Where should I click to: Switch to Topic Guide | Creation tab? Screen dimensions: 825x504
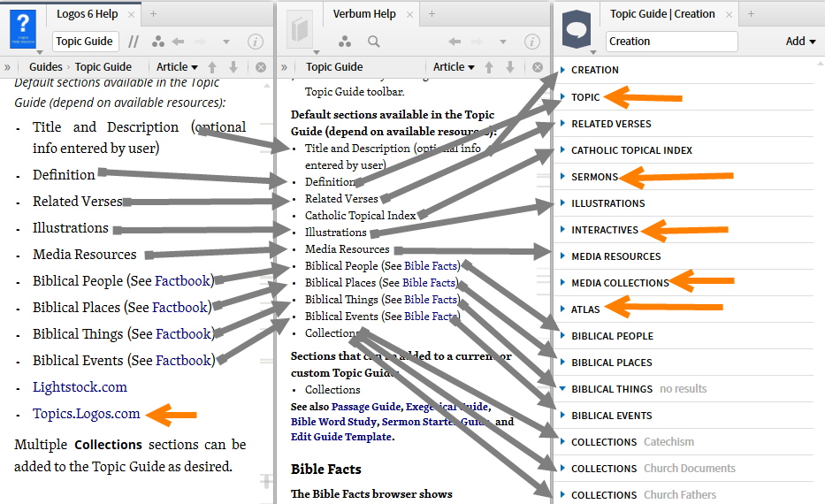(x=662, y=14)
